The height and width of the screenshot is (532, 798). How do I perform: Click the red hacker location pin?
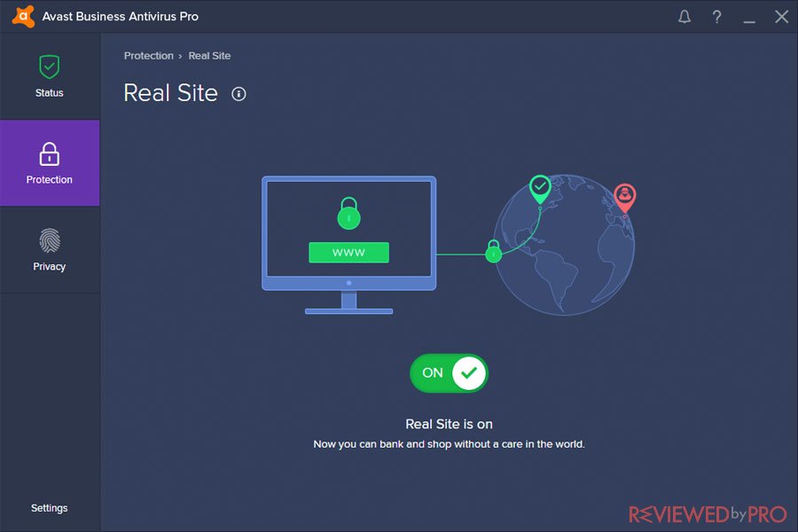624,198
